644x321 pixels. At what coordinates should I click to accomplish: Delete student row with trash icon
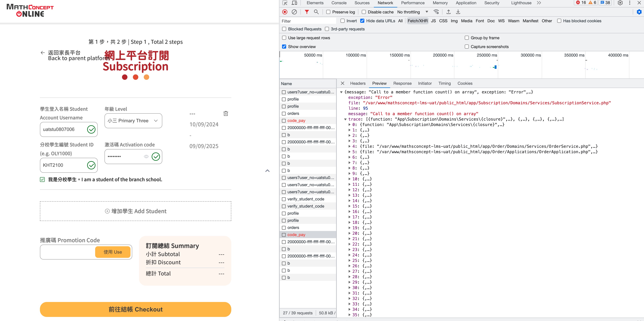pos(225,113)
